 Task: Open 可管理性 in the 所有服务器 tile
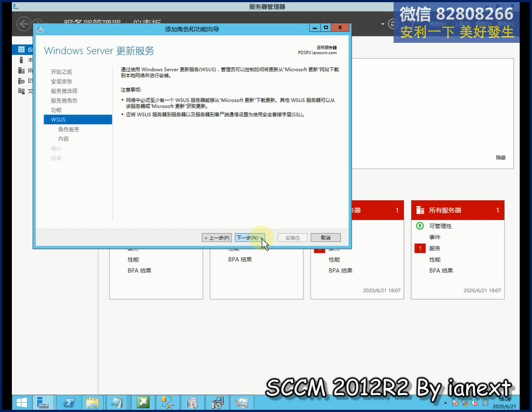click(441, 226)
